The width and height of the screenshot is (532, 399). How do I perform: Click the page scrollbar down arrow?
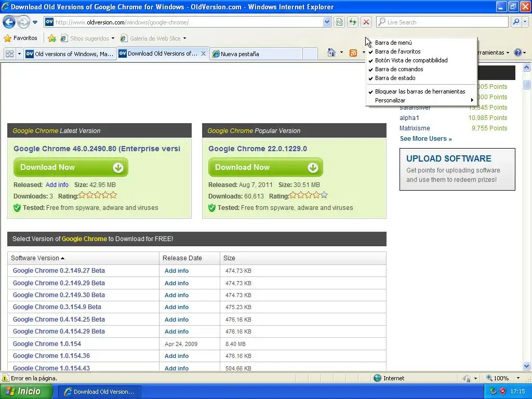(x=527, y=366)
